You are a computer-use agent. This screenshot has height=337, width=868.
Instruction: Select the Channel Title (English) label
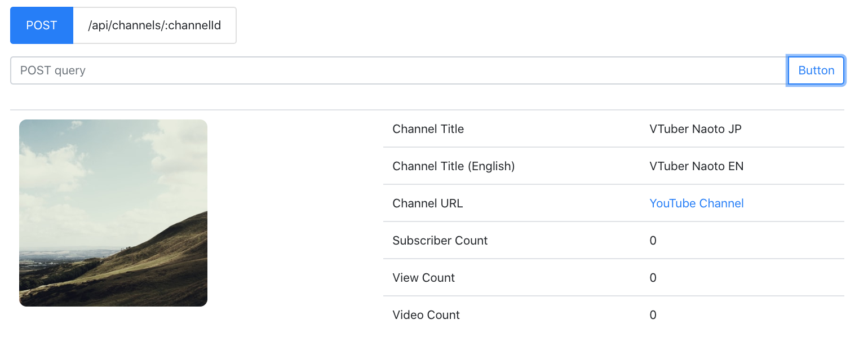pos(454,166)
